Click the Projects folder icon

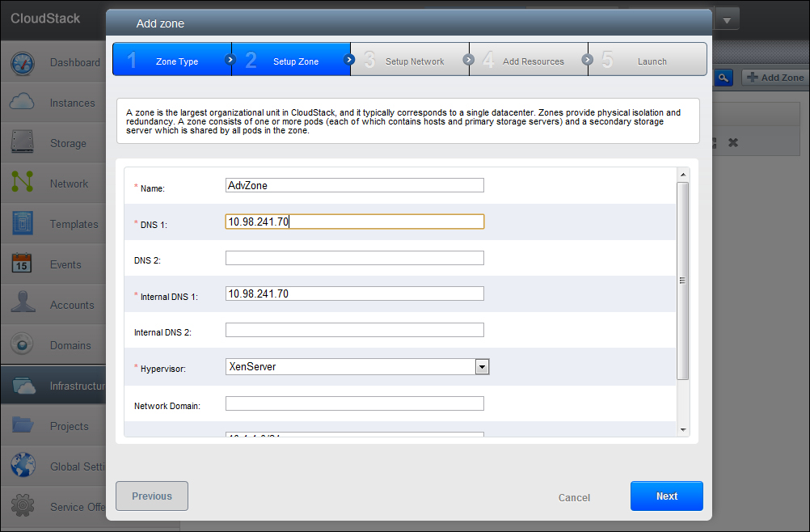(23, 426)
